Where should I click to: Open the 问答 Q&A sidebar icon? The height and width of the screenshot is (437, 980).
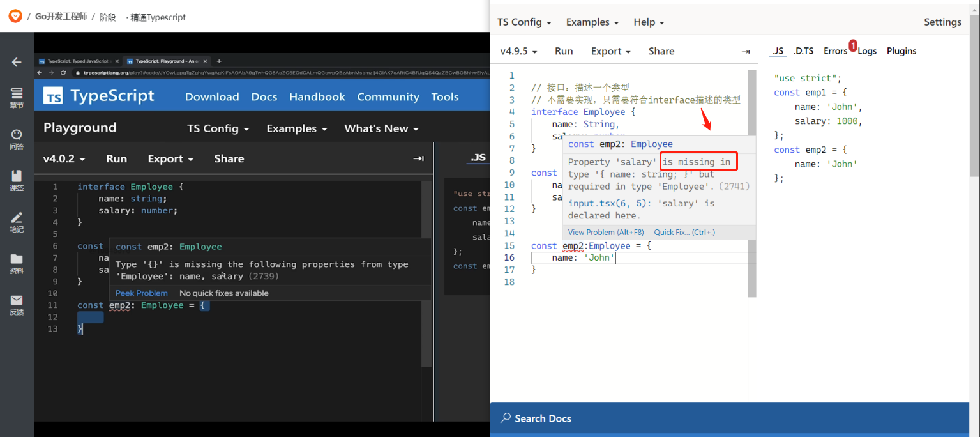coord(17,139)
